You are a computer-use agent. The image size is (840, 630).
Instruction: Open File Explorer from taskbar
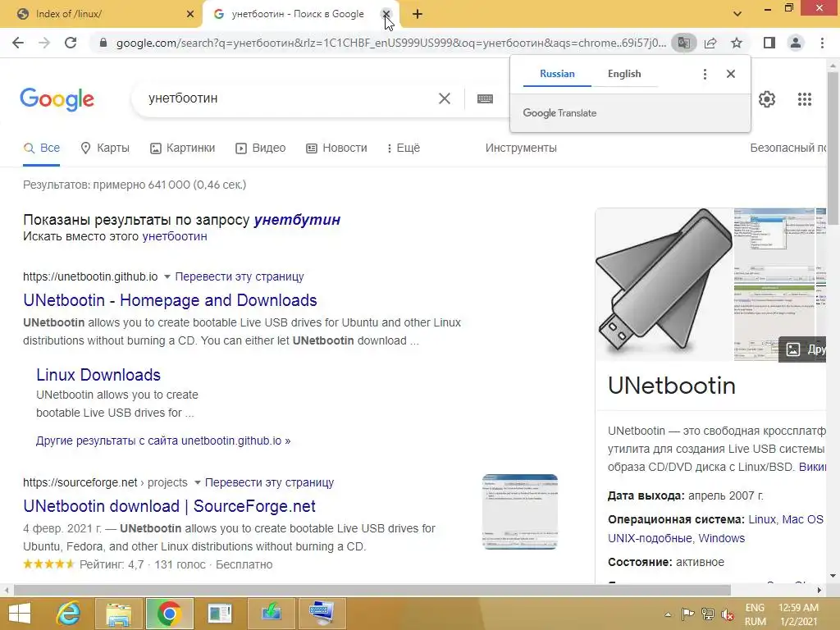pyautogui.click(x=118, y=614)
